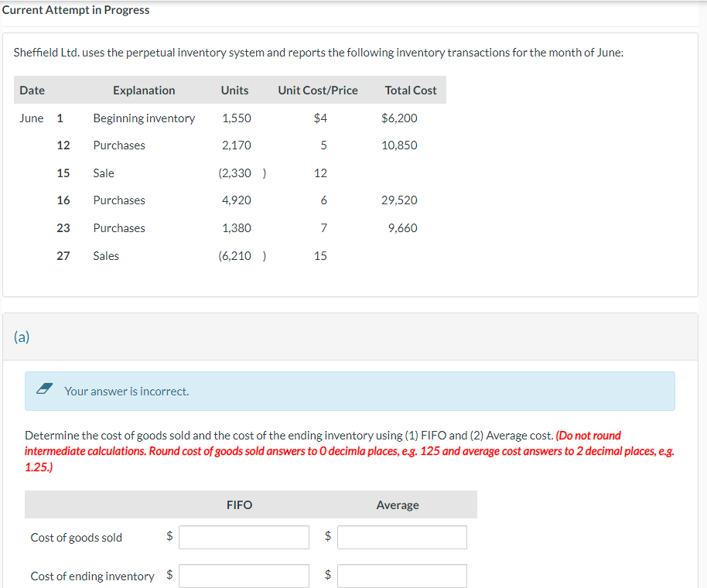Click the Average column header
The height and width of the screenshot is (588, 707).
coord(398,504)
